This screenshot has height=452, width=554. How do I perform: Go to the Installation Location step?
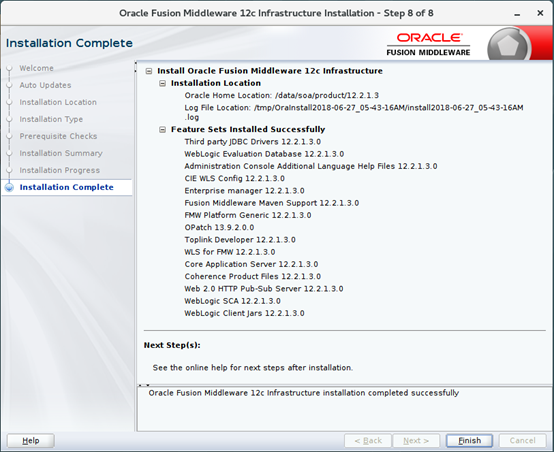click(58, 102)
